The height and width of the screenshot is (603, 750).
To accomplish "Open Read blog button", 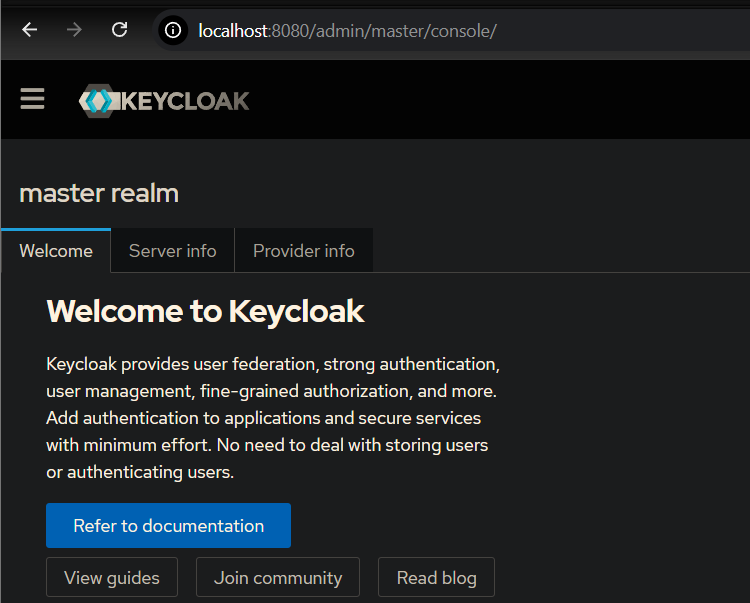I will click(x=436, y=577).
